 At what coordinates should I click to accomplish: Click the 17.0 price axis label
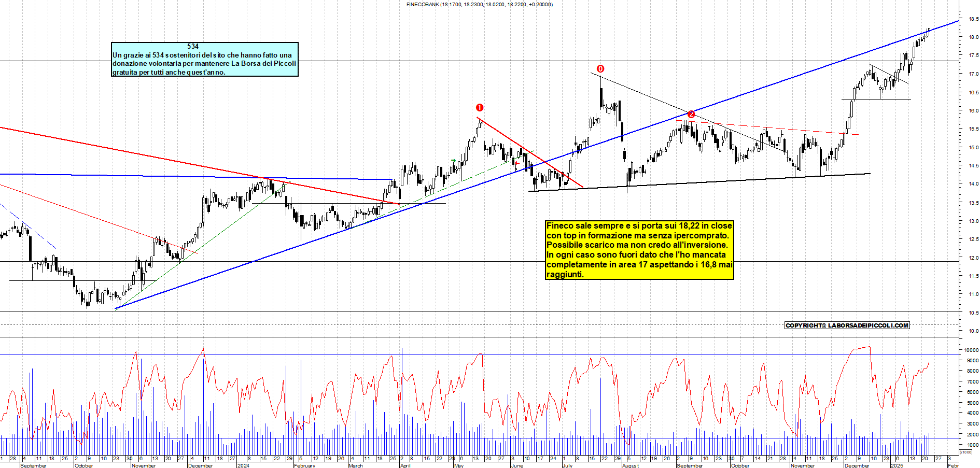[x=974, y=74]
